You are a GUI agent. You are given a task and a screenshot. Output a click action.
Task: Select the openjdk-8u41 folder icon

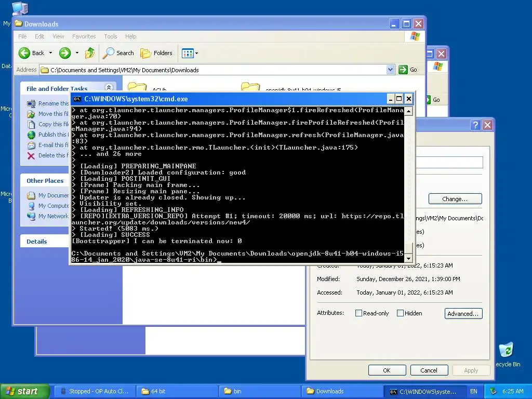(x=250, y=87)
